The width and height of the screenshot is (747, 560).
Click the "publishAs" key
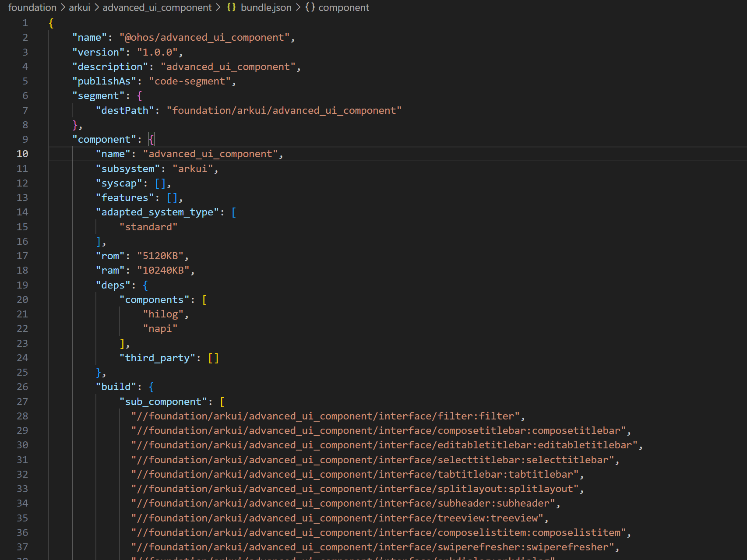tap(104, 81)
